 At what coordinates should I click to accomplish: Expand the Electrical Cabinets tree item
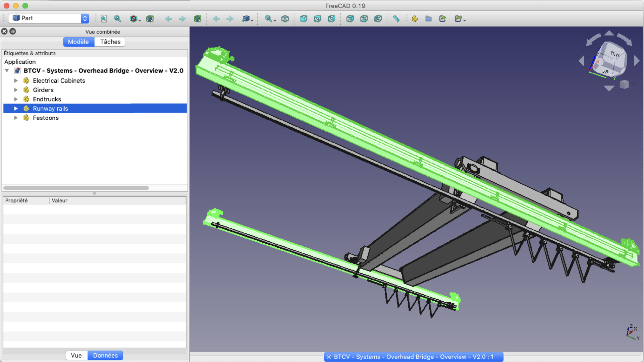(16, 81)
